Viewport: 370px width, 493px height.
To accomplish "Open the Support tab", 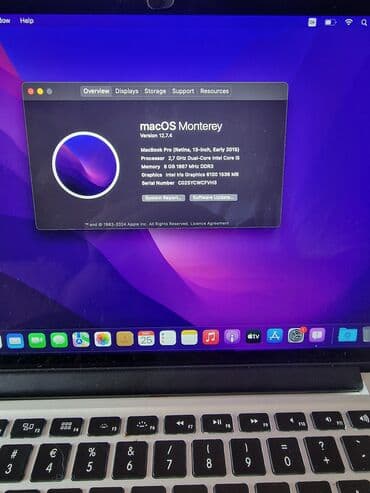I will [183, 91].
